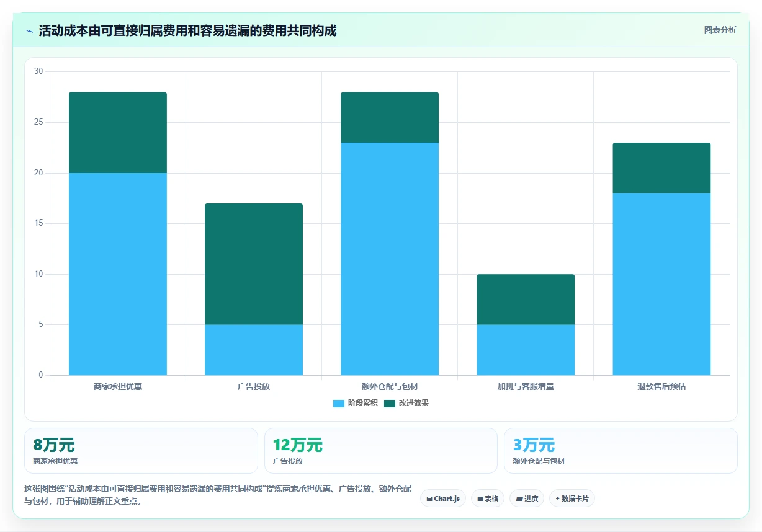Toggle the 阶段累积 legend color swatch
Viewport: 762px width, 532px height.
339,403
